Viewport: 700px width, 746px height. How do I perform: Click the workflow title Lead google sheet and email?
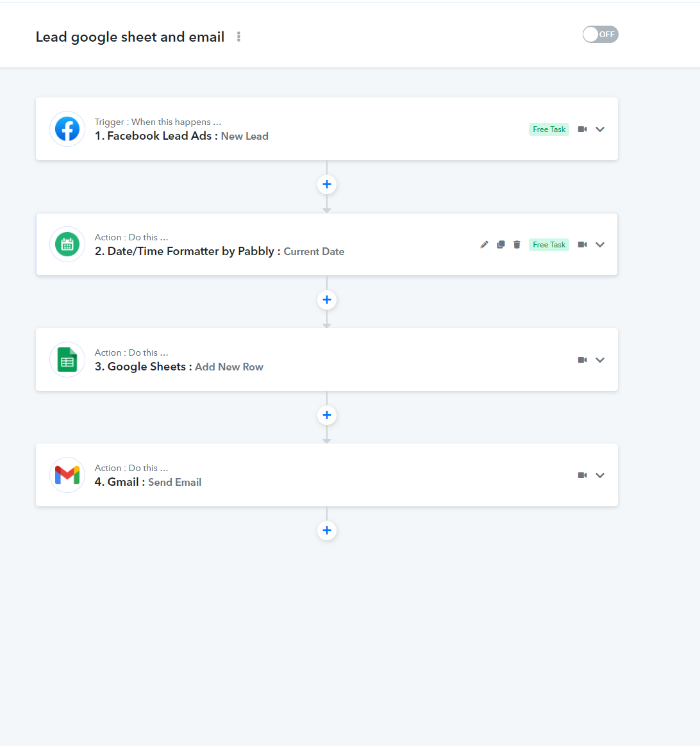[130, 37]
